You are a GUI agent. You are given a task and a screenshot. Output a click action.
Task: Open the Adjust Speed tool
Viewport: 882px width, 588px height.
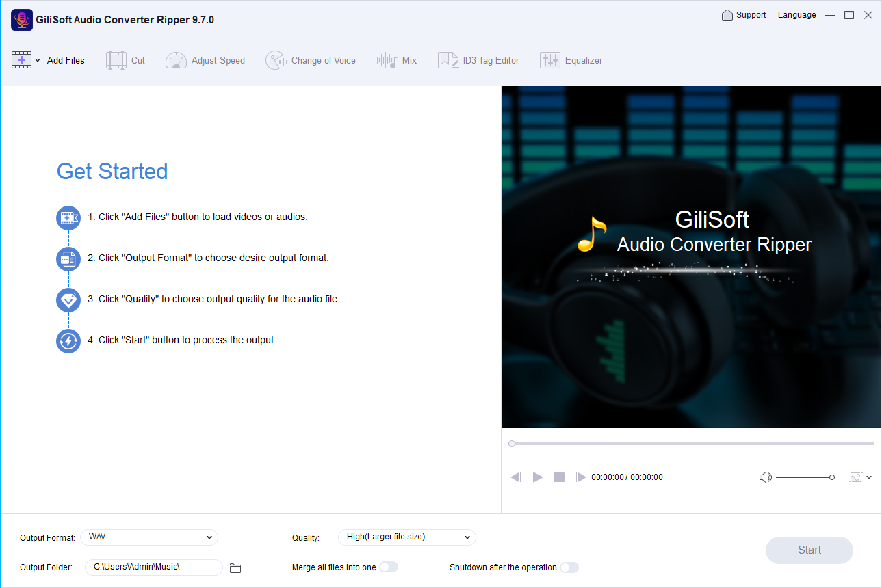(x=205, y=60)
